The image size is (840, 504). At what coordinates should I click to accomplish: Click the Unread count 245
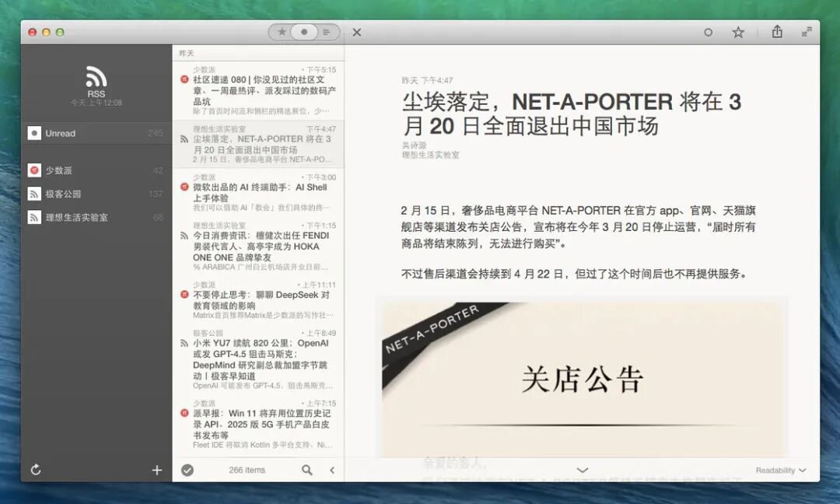tap(156, 133)
